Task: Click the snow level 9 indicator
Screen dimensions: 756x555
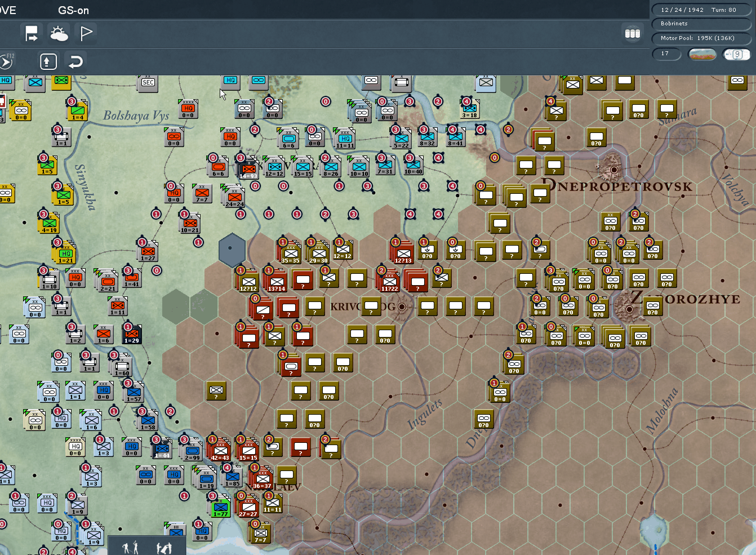Action: coord(737,54)
